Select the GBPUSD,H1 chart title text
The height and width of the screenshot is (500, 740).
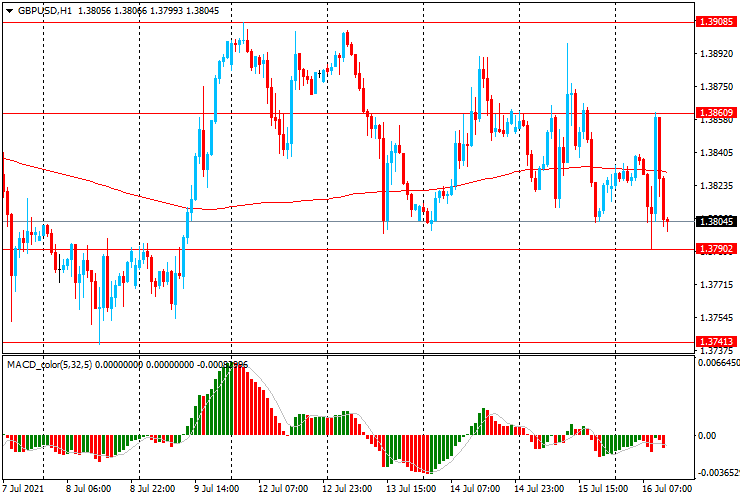(44, 8)
